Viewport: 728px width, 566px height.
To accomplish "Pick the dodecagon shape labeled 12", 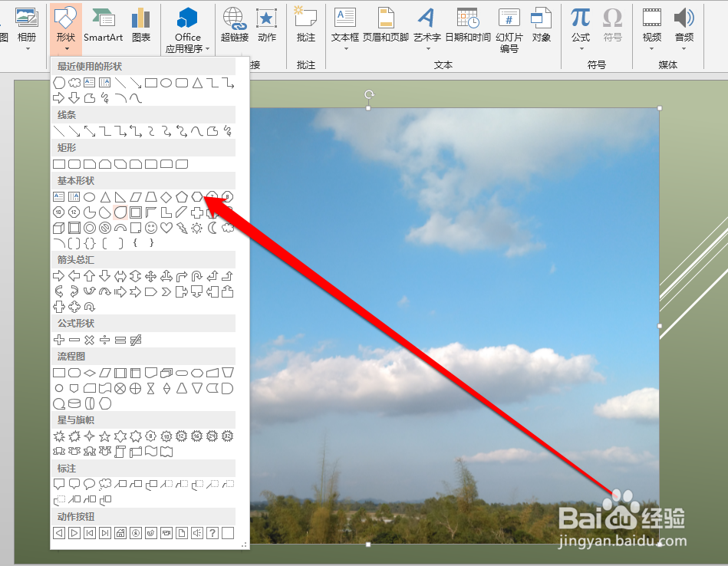I will click(x=74, y=212).
